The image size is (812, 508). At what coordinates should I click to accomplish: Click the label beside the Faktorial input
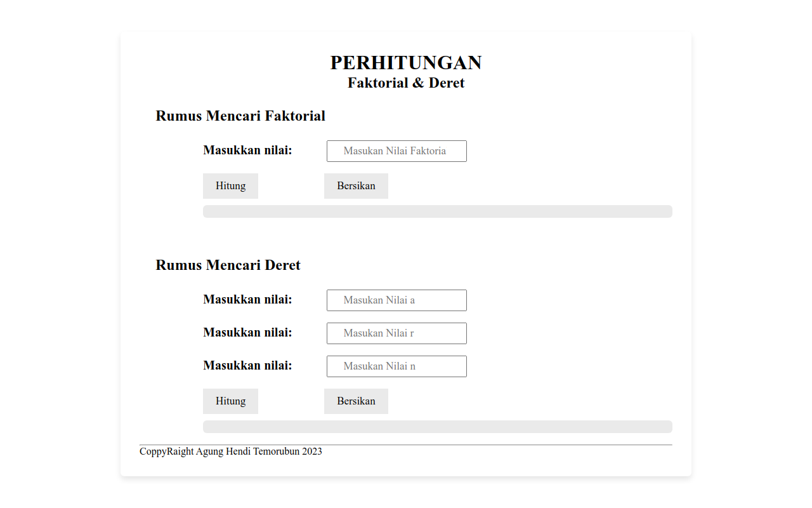(247, 150)
